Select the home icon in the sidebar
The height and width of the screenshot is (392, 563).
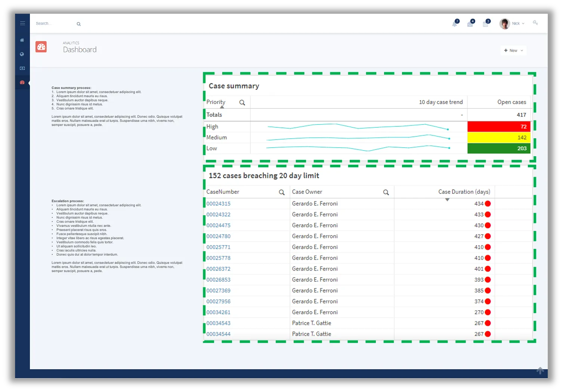22,40
